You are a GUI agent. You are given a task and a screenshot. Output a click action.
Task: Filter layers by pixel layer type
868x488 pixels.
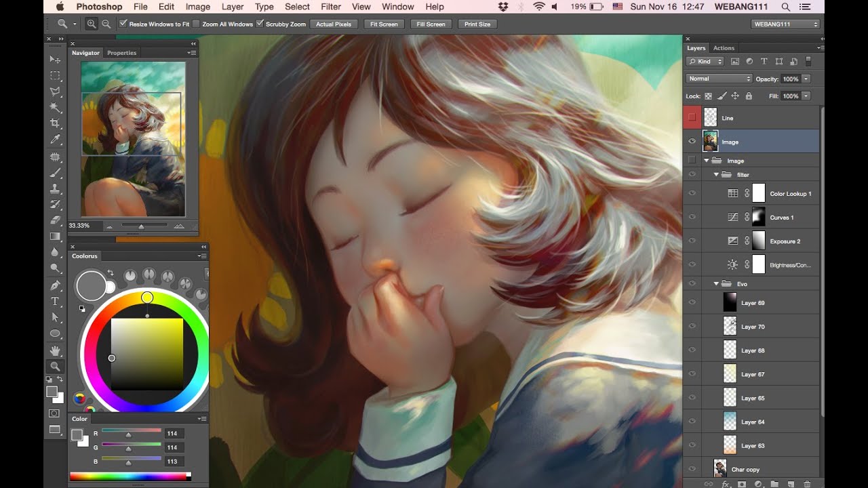[x=735, y=62]
